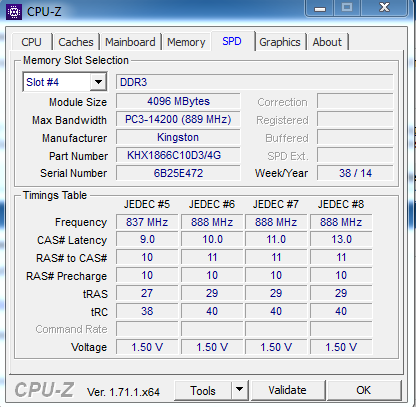Minimize the CPU-Z window
The width and height of the screenshot is (416, 407).
(x=320, y=8)
